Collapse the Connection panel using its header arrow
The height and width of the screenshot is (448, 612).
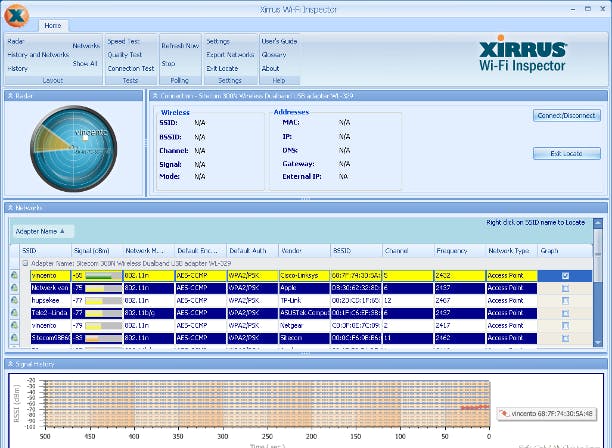point(155,95)
